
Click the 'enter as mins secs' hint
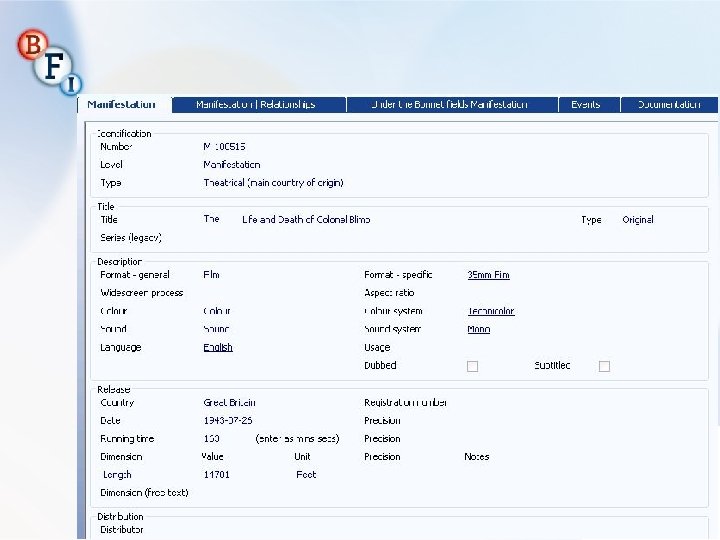297,439
